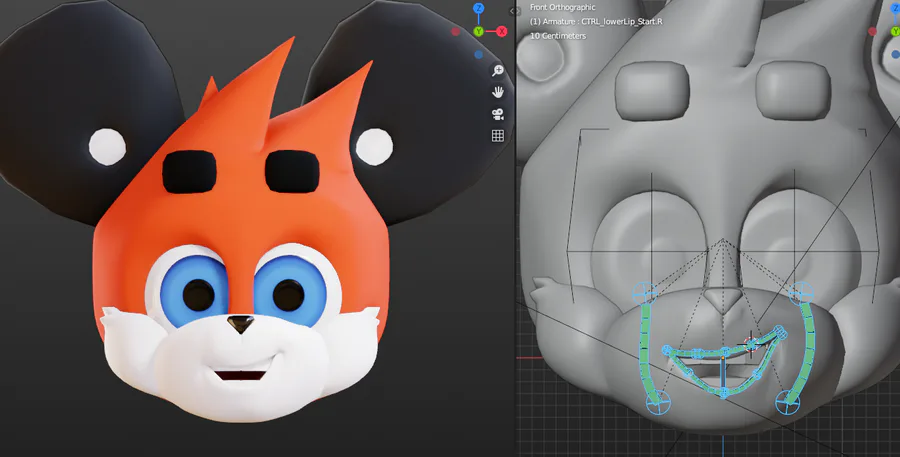Select the lower-left circular cheek control bone

click(658, 401)
